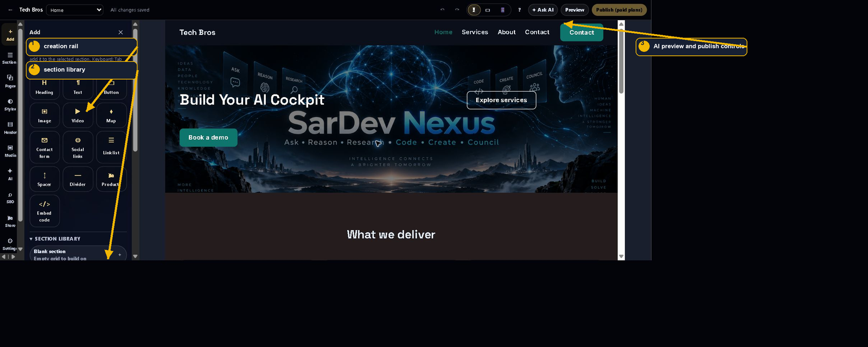The height and width of the screenshot is (347, 868).
Task: Click the plain Contact nav link
Action: point(537,32)
